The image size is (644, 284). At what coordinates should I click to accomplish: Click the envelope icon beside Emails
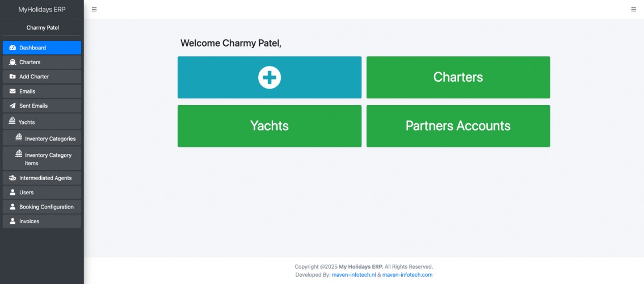tap(12, 91)
